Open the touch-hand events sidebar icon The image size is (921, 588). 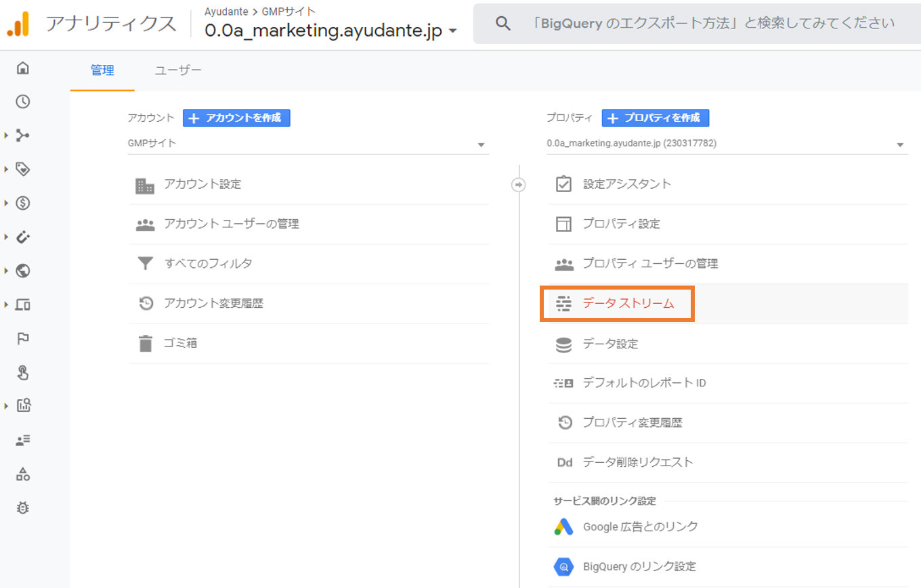tap(22, 372)
